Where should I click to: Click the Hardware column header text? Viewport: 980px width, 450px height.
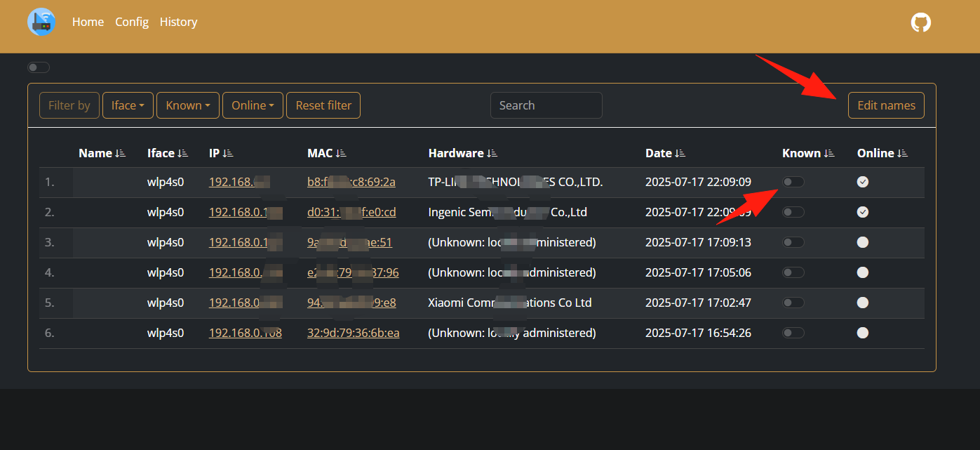click(x=456, y=153)
